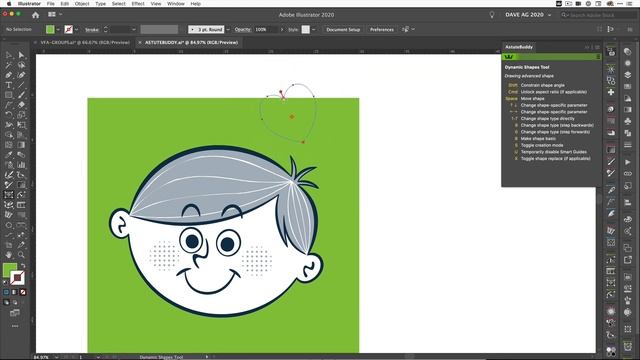Screen dimensions: 640x360
Task: Click the orange heart center point
Action: [292, 117]
